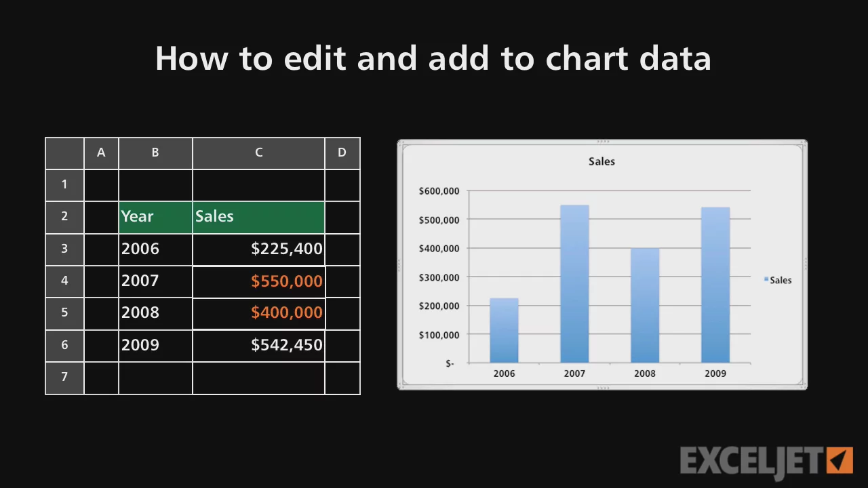Select column C header
This screenshot has height=488, width=868.
click(258, 152)
